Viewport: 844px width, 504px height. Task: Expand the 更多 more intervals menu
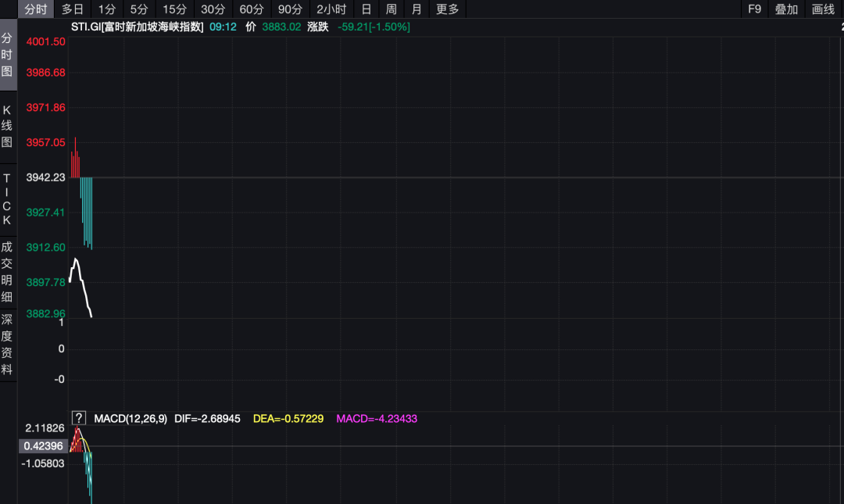[448, 9]
